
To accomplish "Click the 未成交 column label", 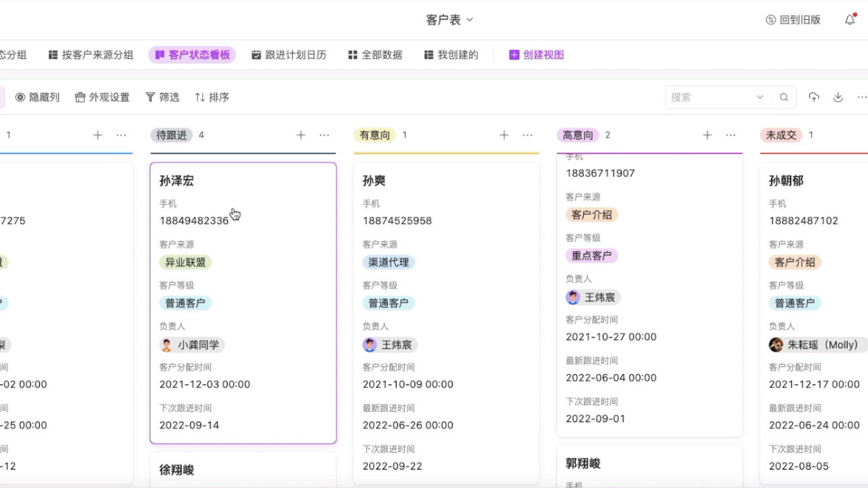I will [781, 136].
